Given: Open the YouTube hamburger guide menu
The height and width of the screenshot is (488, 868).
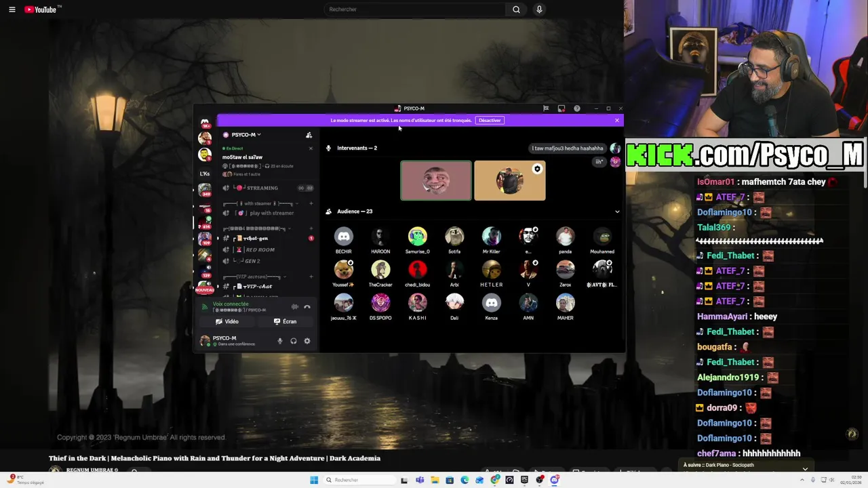Looking at the screenshot, I should (x=12, y=9).
